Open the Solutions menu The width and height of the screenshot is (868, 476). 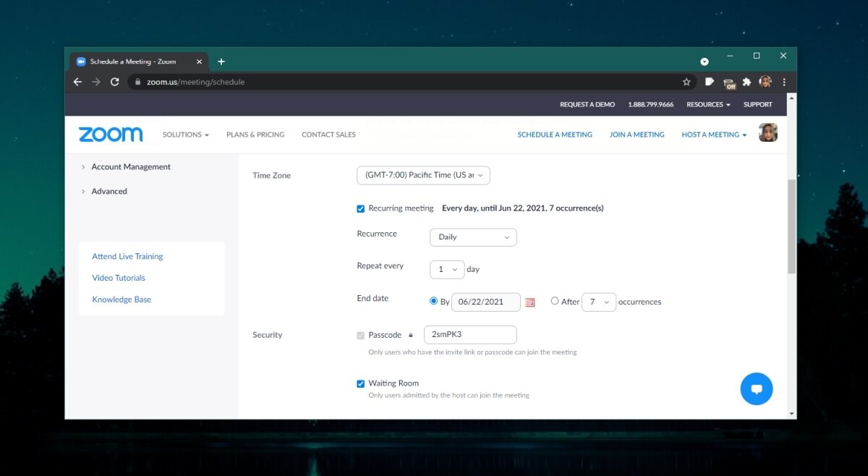185,135
